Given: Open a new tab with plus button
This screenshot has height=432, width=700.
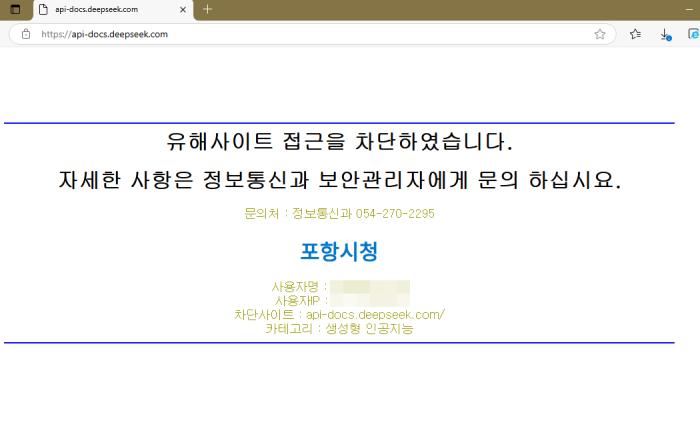Looking at the screenshot, I should pos(208,9).
